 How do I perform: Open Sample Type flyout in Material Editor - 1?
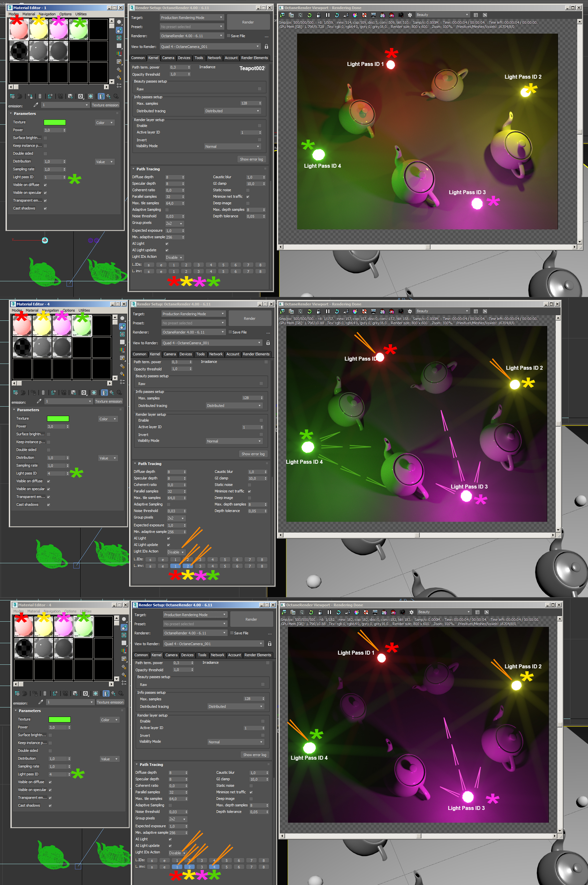click(x=119, y=22)
